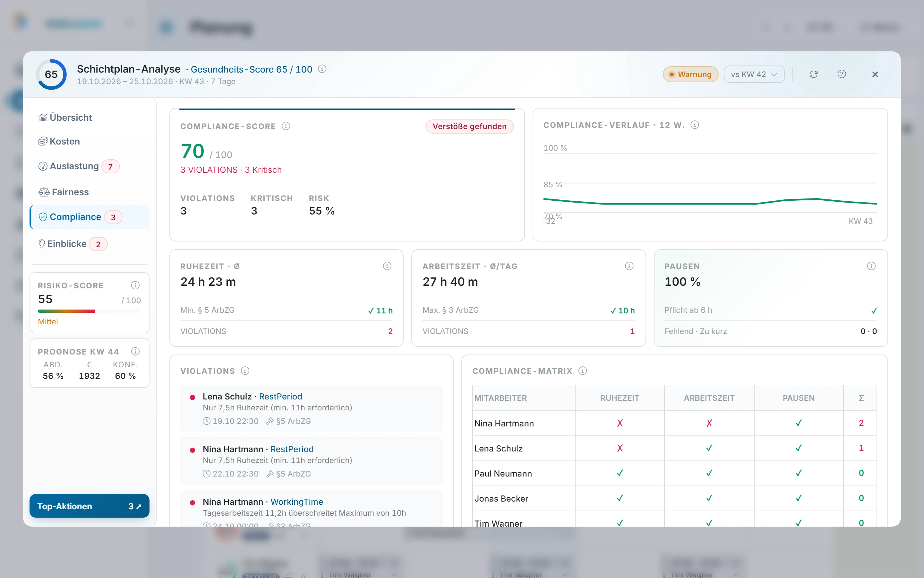The image size is (924, 578).
Task: Click the Compliance shield icon
Action: 43,217
